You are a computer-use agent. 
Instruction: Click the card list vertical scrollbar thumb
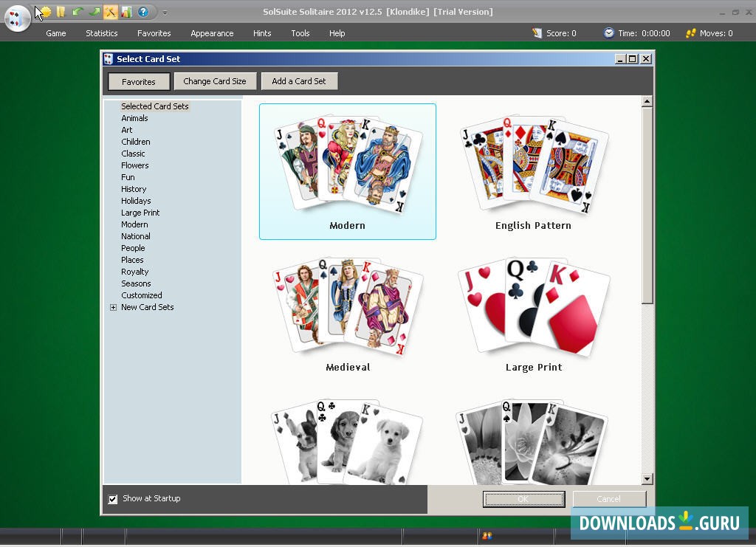[x=647, y=206]
